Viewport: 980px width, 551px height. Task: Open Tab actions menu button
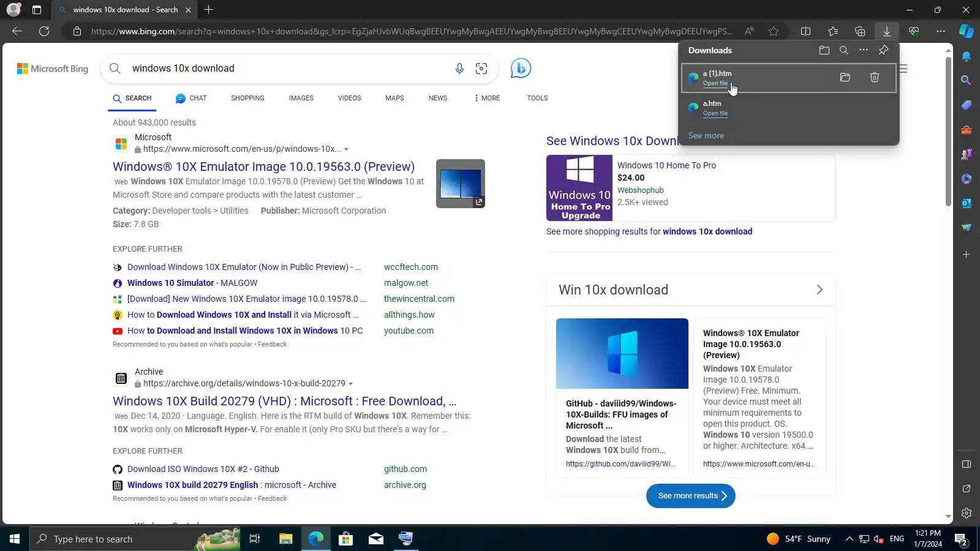(37, 10)
